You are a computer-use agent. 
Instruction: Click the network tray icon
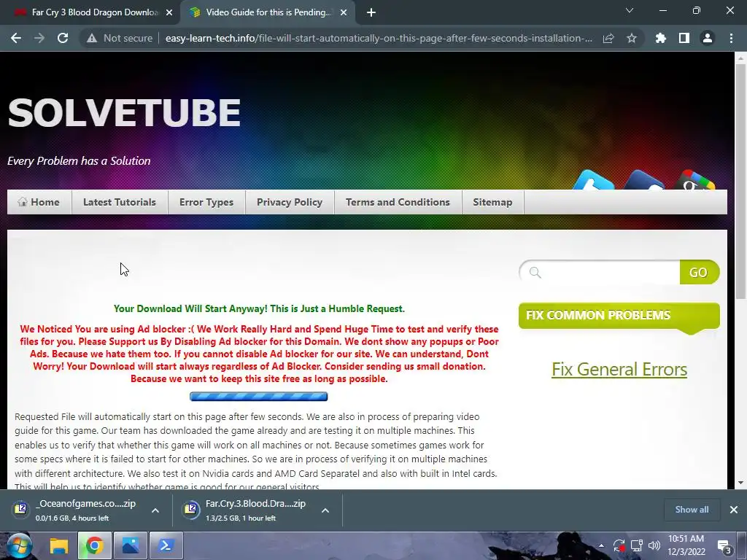tap(636, 545)
